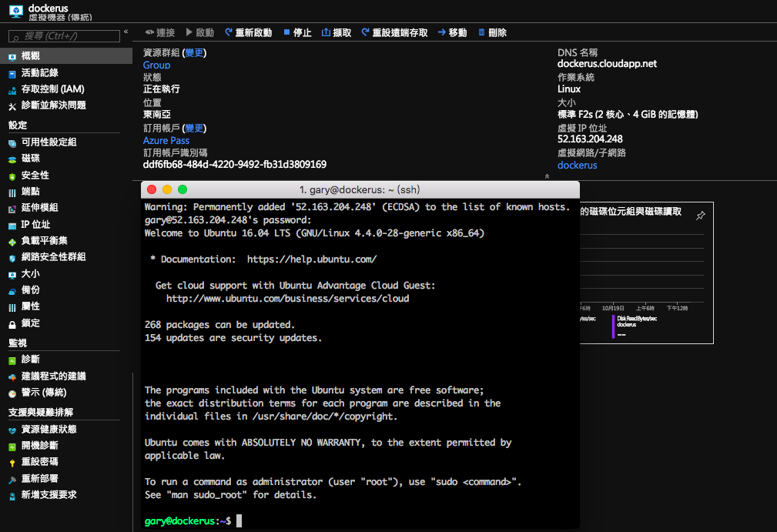Click 刪除 delete toolbar button
The image size is (777, 532).
[492, 32]
